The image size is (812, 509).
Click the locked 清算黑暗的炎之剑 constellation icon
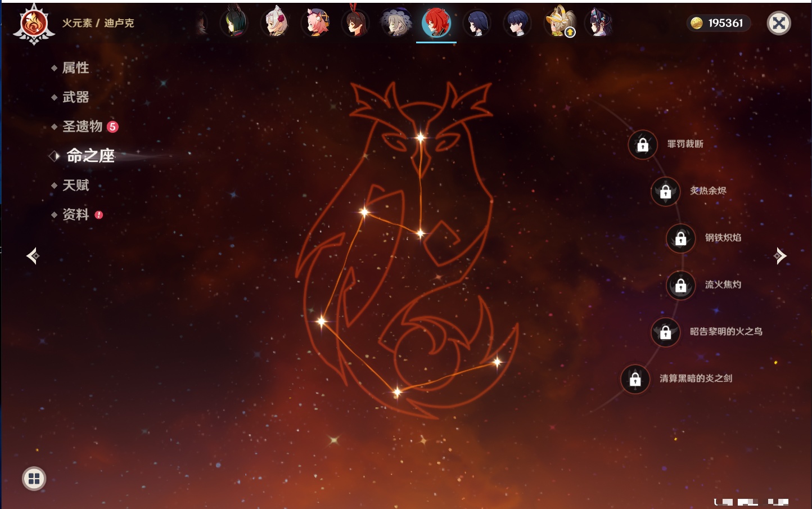pyautogui.click(x=635, y=379)
